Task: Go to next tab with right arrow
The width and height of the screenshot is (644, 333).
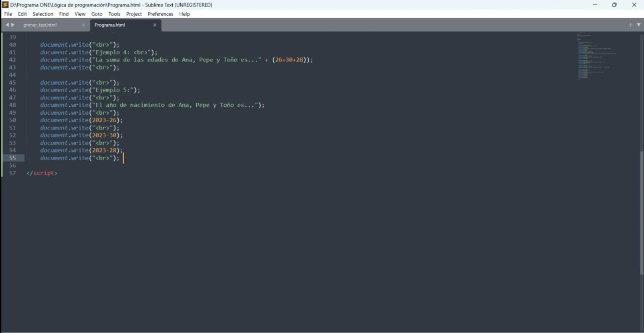Action: 13,25
